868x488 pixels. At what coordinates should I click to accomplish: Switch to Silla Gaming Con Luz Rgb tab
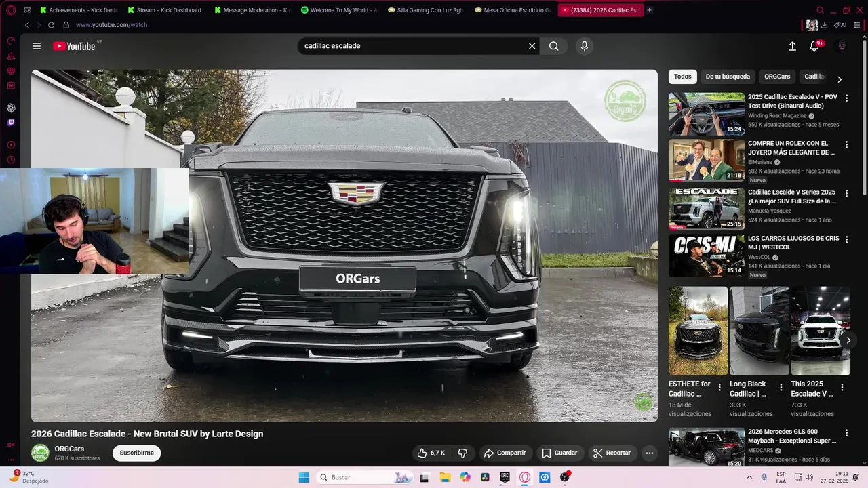point(427,10)
